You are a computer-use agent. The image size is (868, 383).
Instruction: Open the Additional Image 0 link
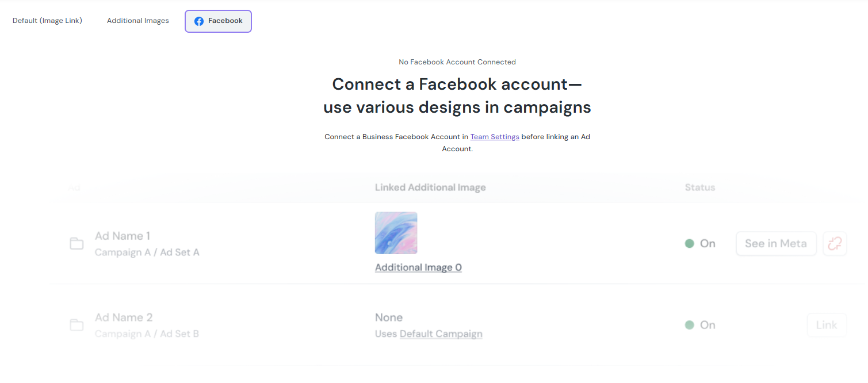pos(418,267)
